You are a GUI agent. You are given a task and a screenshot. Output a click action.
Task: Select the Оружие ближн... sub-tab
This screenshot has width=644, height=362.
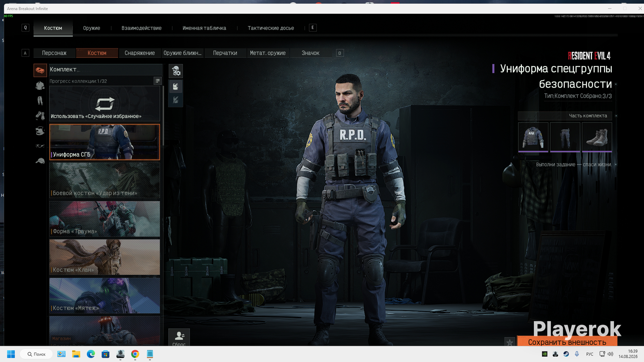(183, 53)
